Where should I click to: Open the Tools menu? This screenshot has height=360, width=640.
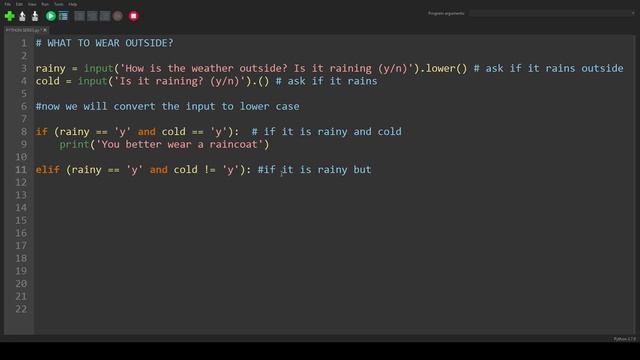[x=59, y=4]
